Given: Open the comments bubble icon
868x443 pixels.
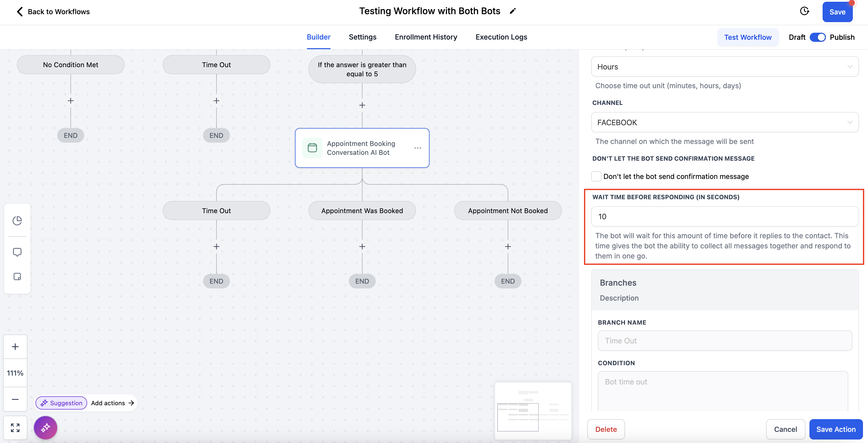Looking at the screenshot, I should click(x=17, y=252).
